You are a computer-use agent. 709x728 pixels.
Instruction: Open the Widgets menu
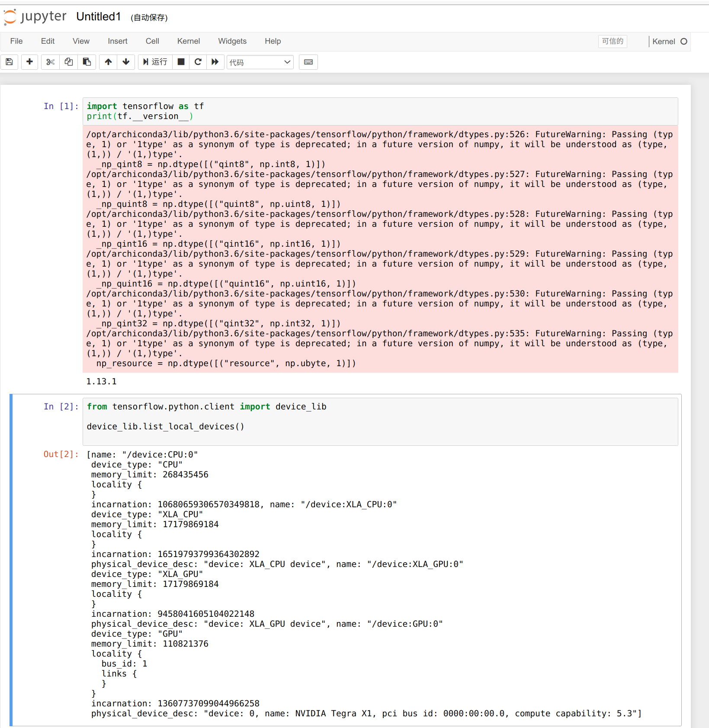pos(232,41)
